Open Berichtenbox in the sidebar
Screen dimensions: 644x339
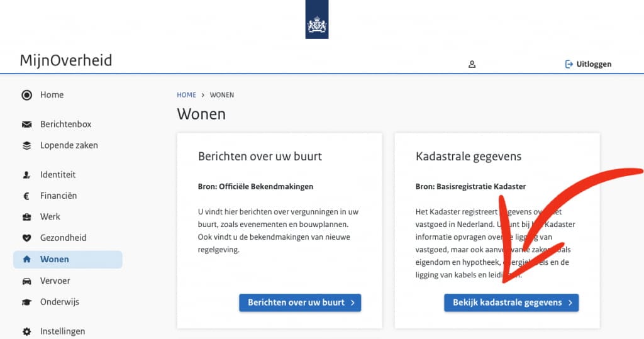(x=65, y=124)
